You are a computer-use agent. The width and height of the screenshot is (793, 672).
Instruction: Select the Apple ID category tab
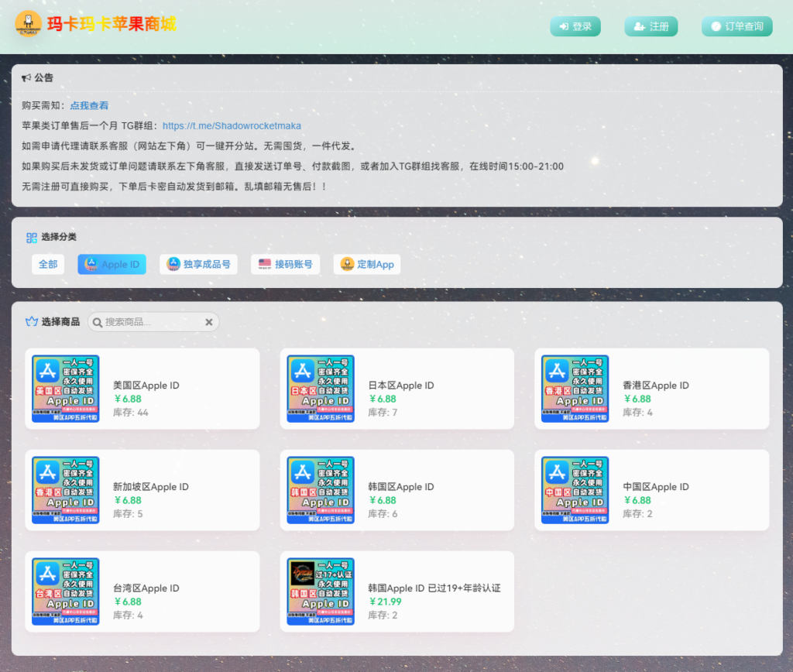click(x=112, y=265)
